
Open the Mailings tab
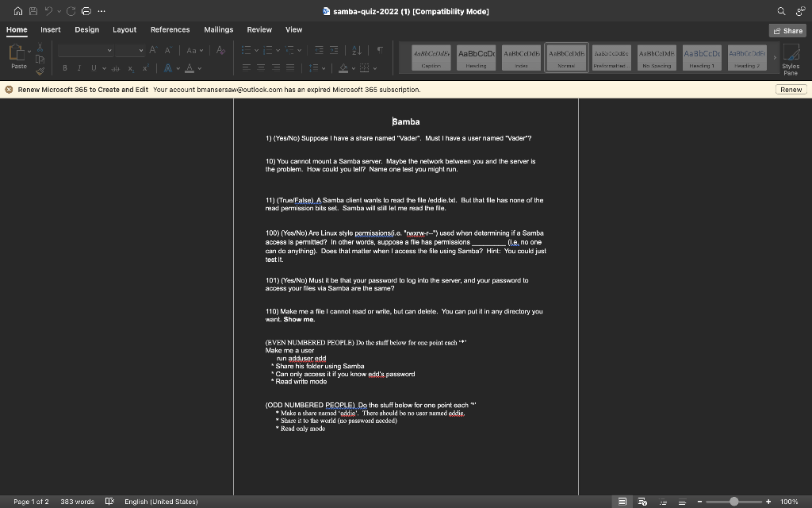218,29
